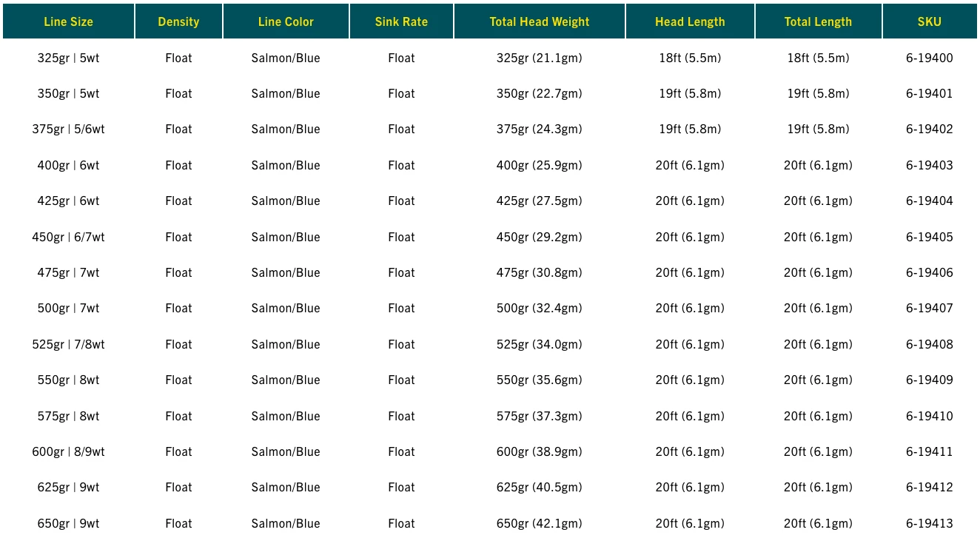Click the Sink Rate column header
This screenshot has width=980, height=538.
(x=401, y=21)
